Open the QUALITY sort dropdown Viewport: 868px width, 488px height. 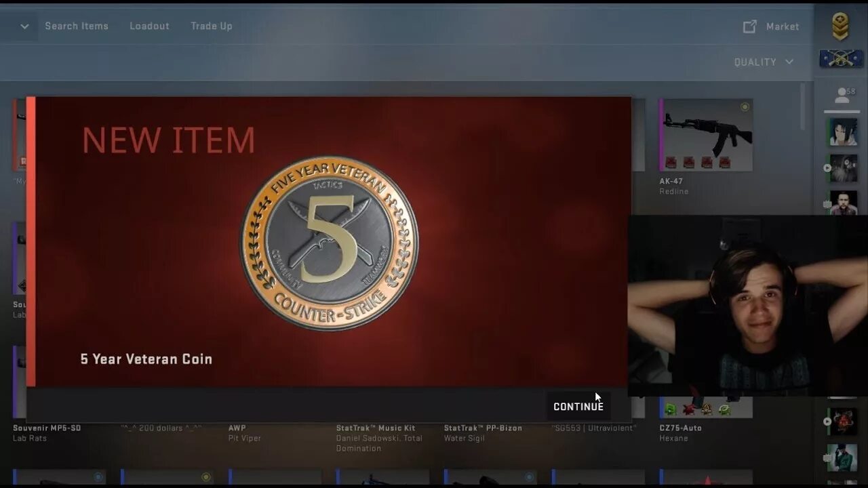764,62
